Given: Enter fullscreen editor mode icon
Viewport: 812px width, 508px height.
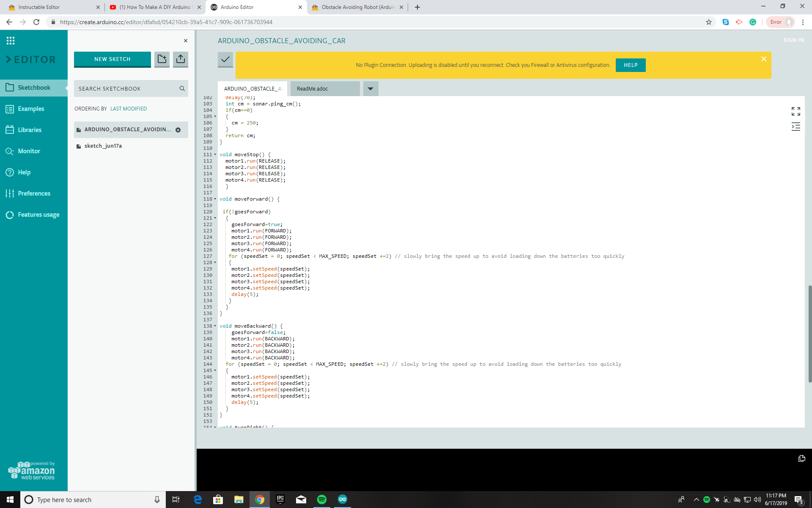Looking at the screenshot, I should click(796, 111).
